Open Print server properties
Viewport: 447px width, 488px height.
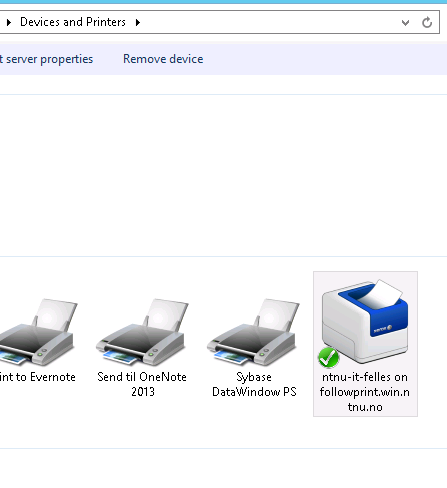click(46, 59)
